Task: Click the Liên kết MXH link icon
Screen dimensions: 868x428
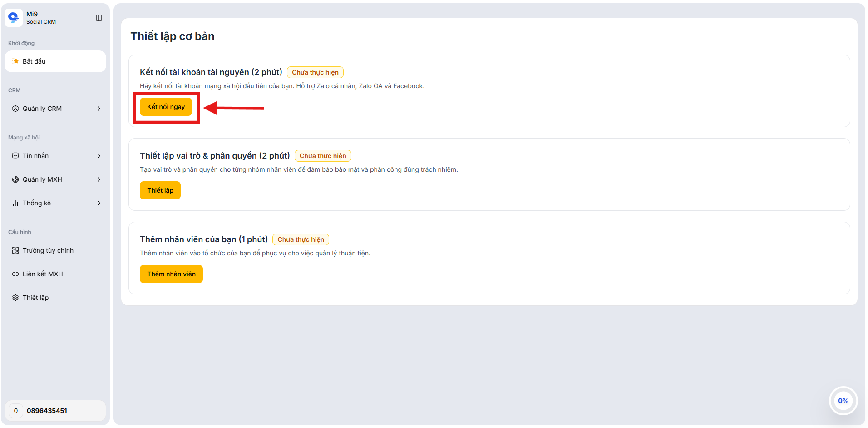Action: [x=15, y=274]
